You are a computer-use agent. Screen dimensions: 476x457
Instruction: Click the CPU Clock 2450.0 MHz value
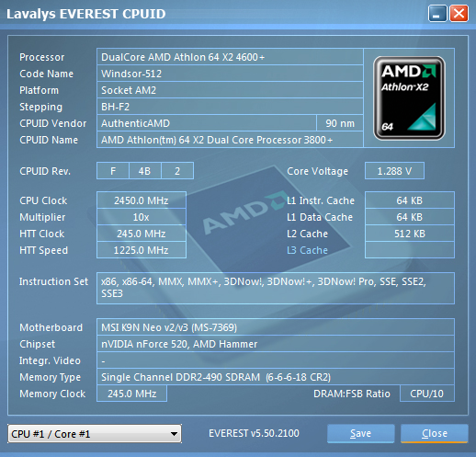(142, 200)
